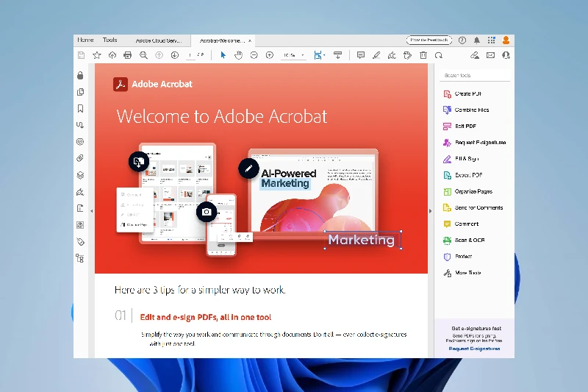Click the share with others icon
The height and width of the screenshot is (392, 588).
click(x=506, y=55)
